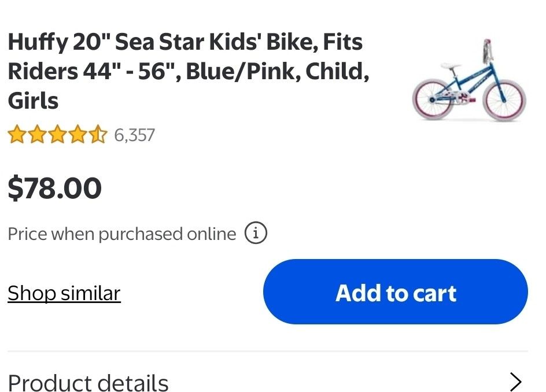This screenshot has width=546, height=392.
Task: Open the Shop similar link
Action: [x=64, y=293]
